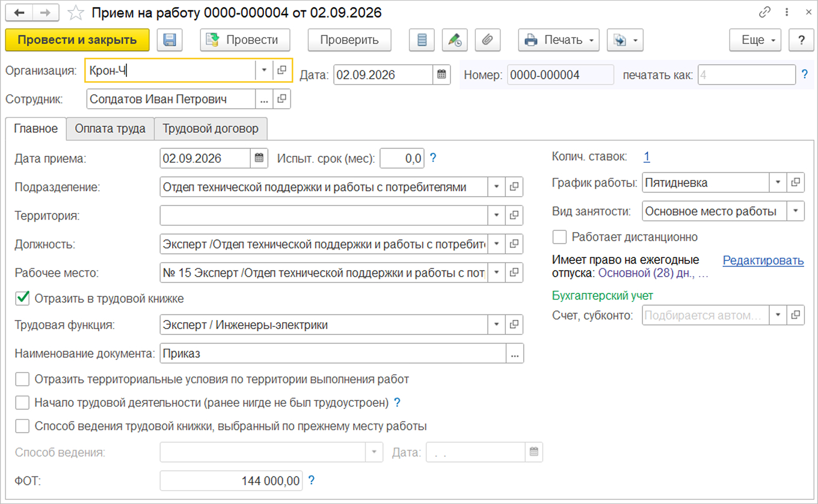The image size is (818, 504).
Task: Tick Начало трудовой деятельности checkbox
Action: tap(22, 402)
